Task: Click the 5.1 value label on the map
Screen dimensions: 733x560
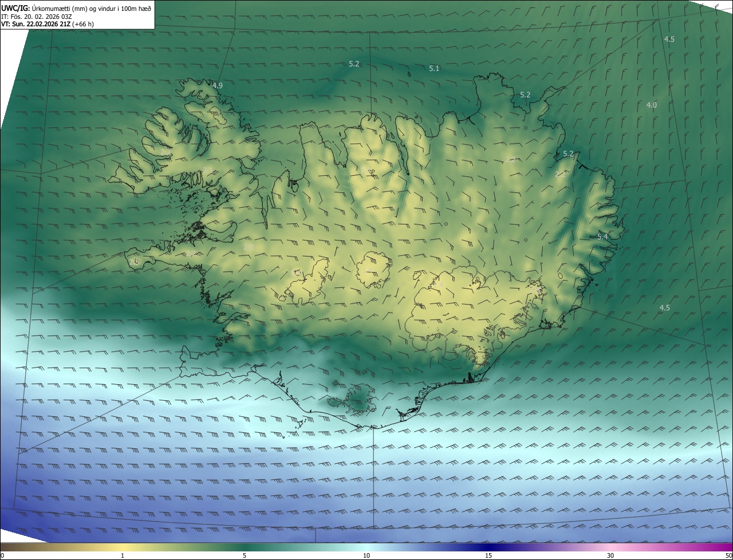Action: pyautogui.click(x=434, y=69)
